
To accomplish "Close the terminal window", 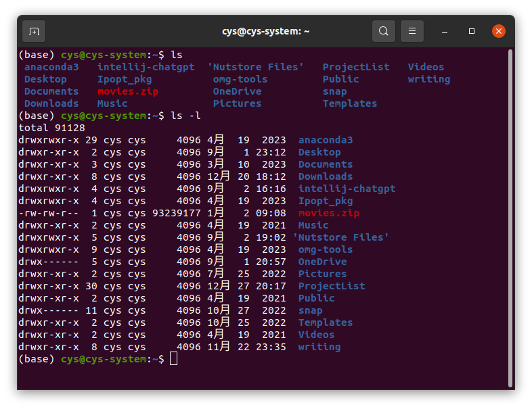I will point(499,31).
